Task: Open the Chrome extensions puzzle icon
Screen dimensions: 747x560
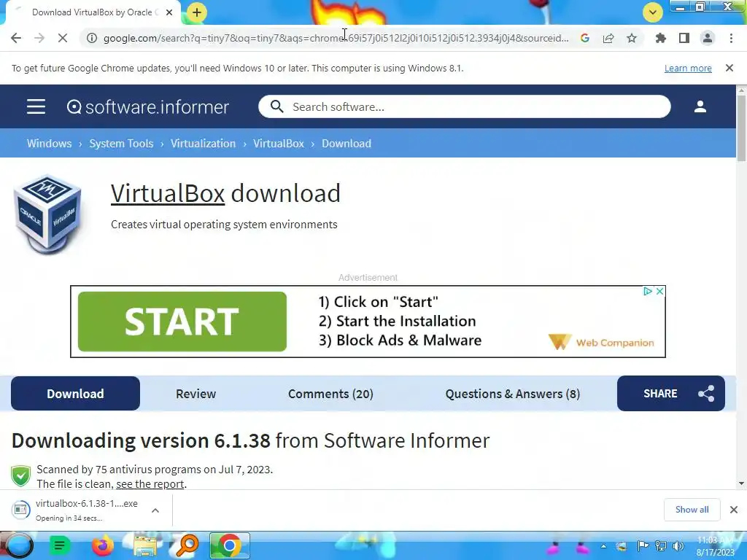Action: point(660,38)
